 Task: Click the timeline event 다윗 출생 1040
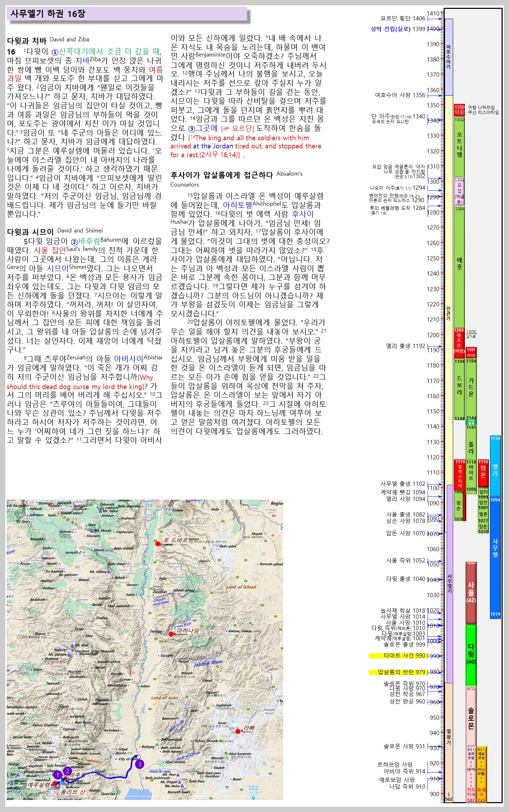pyautogui.click(x=406, y=579)
